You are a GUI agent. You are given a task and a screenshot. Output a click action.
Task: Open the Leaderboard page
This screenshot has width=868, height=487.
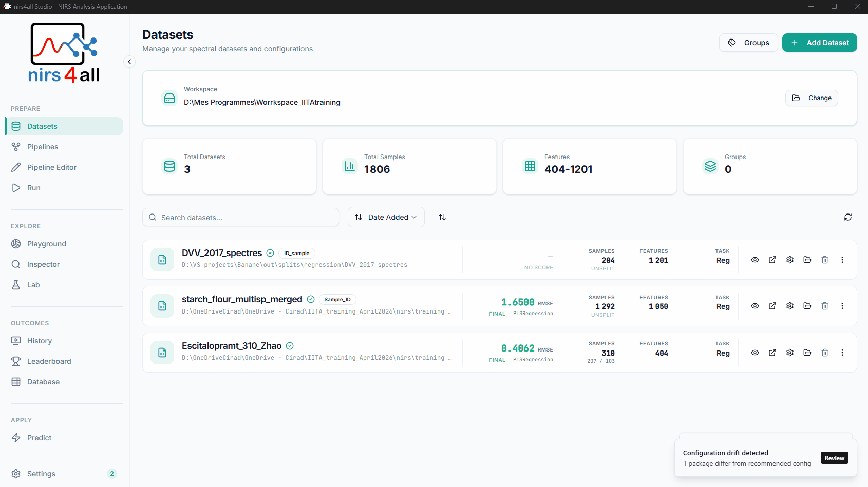pyautogui.click(x=64, y=361)
